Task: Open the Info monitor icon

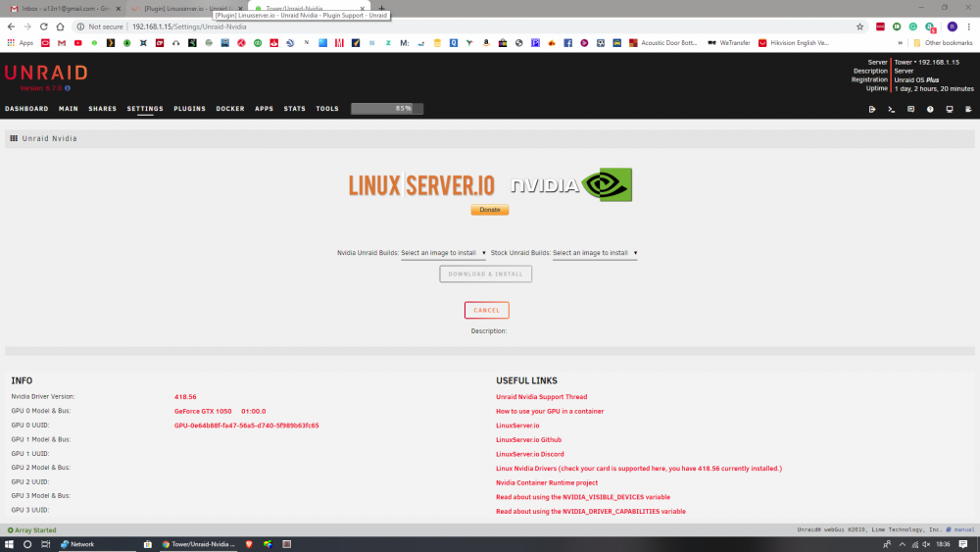Action: 950,109
